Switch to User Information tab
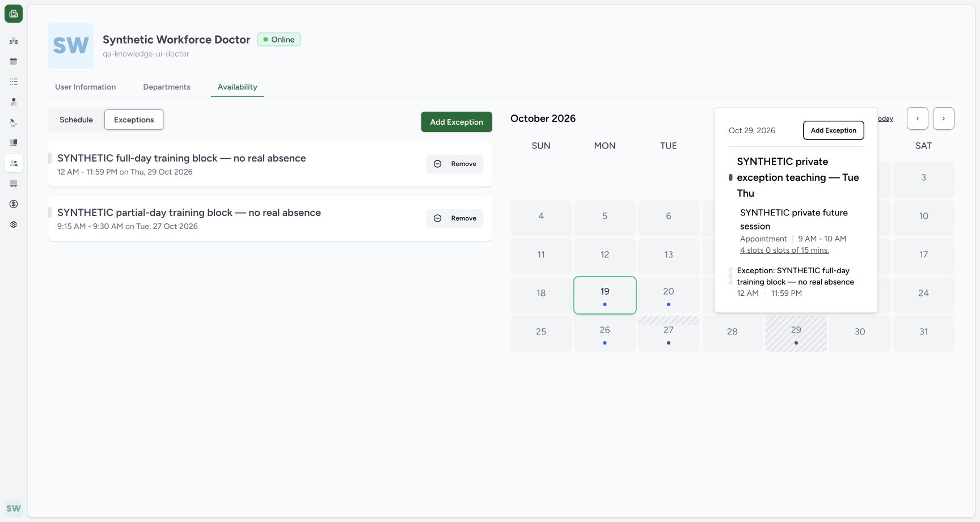 tap(86, 87)
